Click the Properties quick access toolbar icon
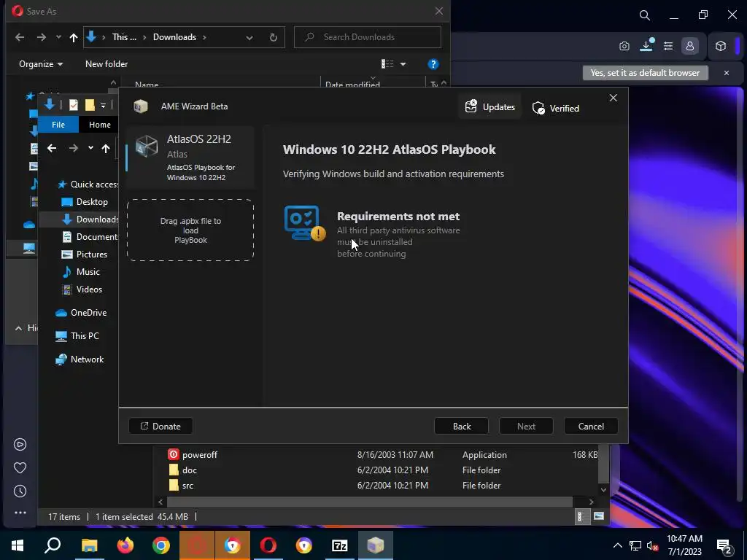Viewport: 747px width, 560px height. tap(74, 105)
